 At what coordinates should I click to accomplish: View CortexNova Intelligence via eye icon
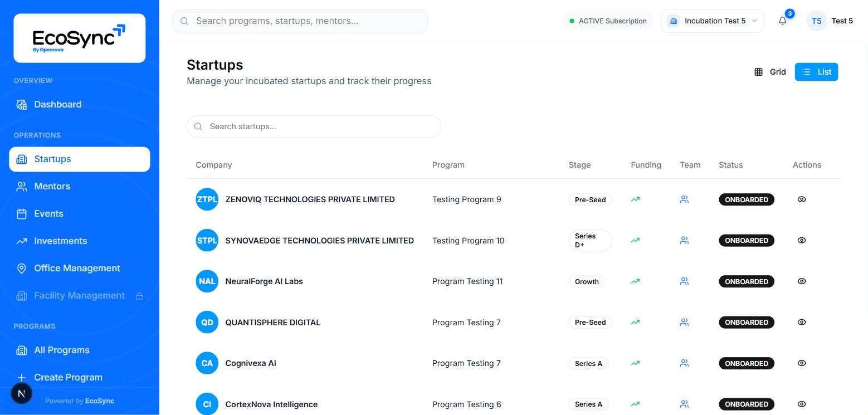pos(802,404)
